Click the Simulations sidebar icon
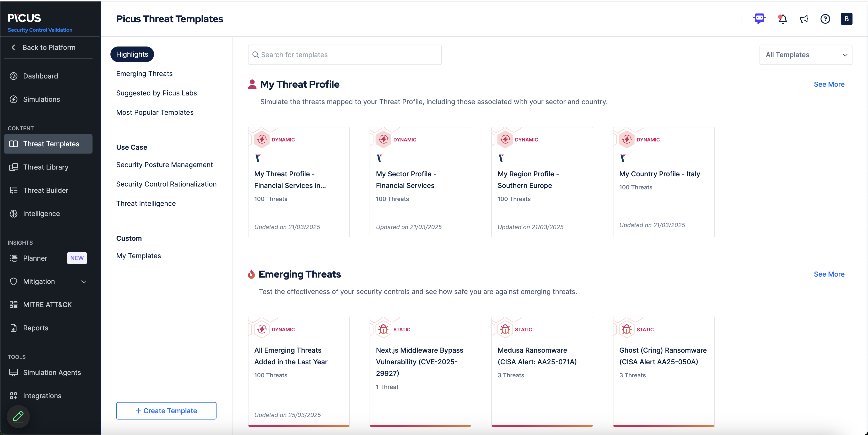 pyautogui.click(x=14, y=99)
